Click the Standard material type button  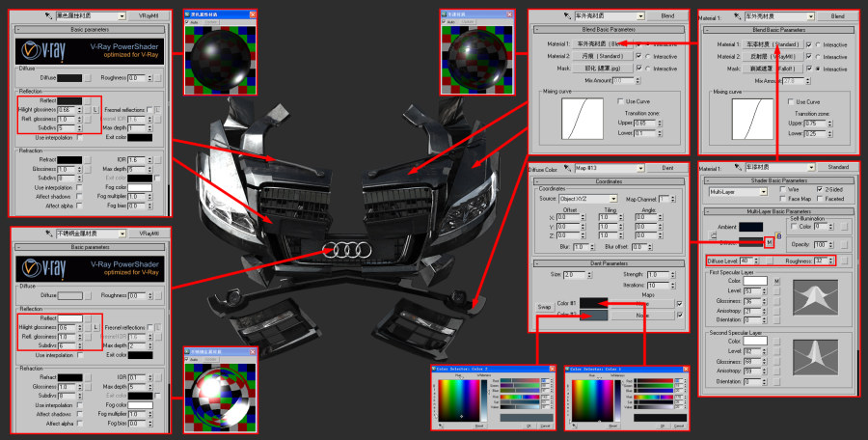(838, 167)
